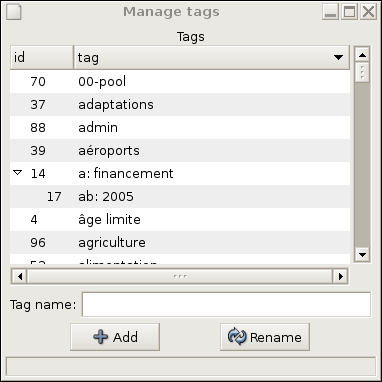
Task: Sort the list by the id column header
Action: pos(42,58)
